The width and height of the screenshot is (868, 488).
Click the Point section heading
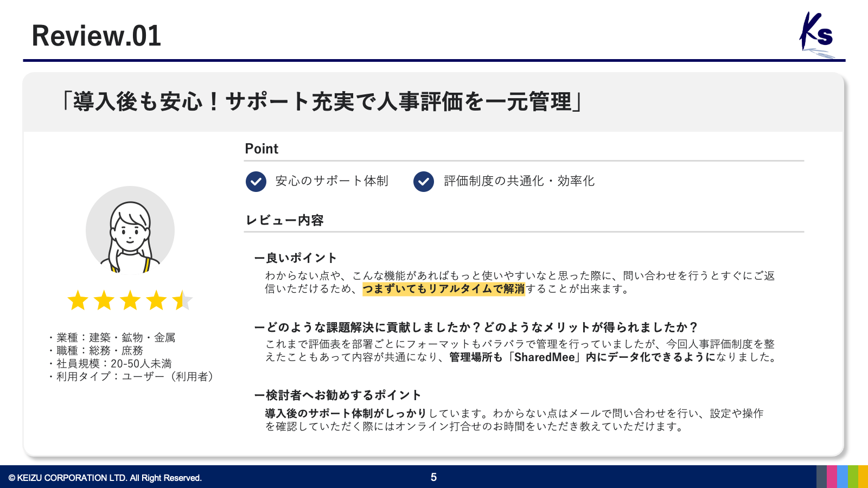261,149
